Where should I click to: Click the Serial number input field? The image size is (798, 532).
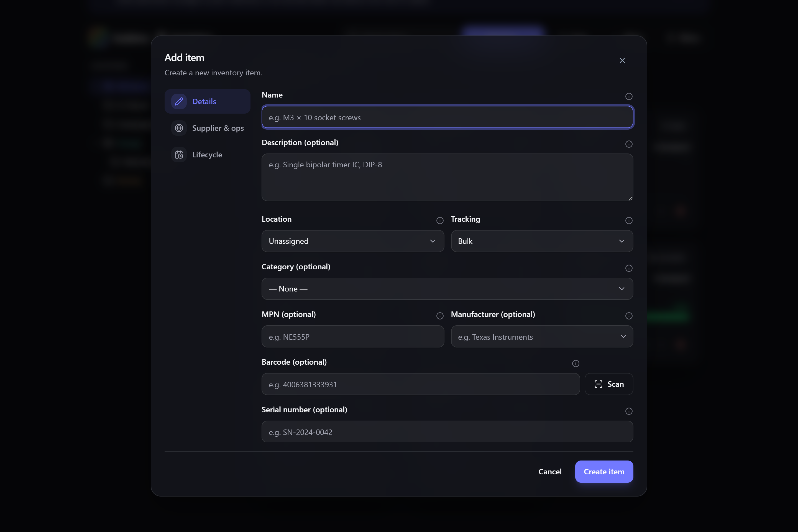[x=447, y=432]
